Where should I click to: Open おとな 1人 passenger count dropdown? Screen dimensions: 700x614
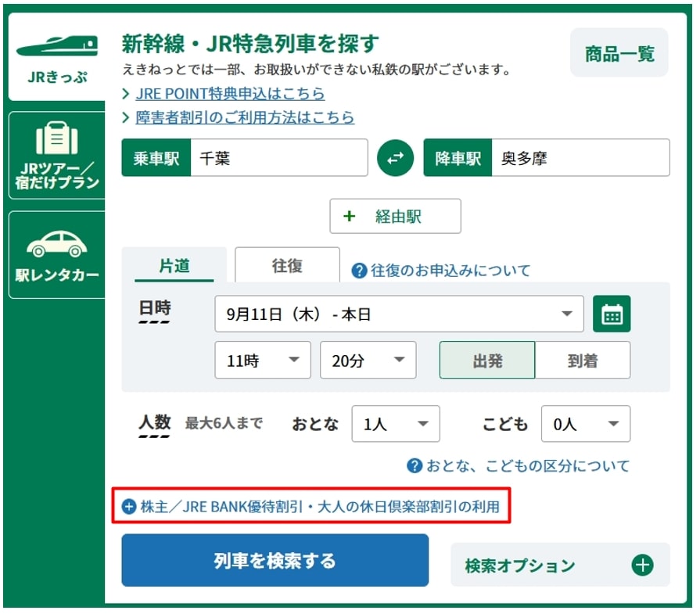(395, 424)
